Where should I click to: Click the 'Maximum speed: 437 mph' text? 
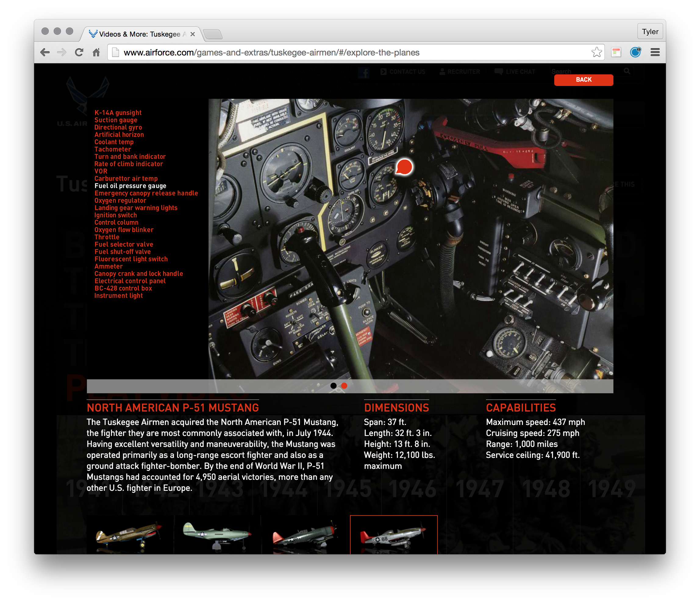tap(535, 422)
